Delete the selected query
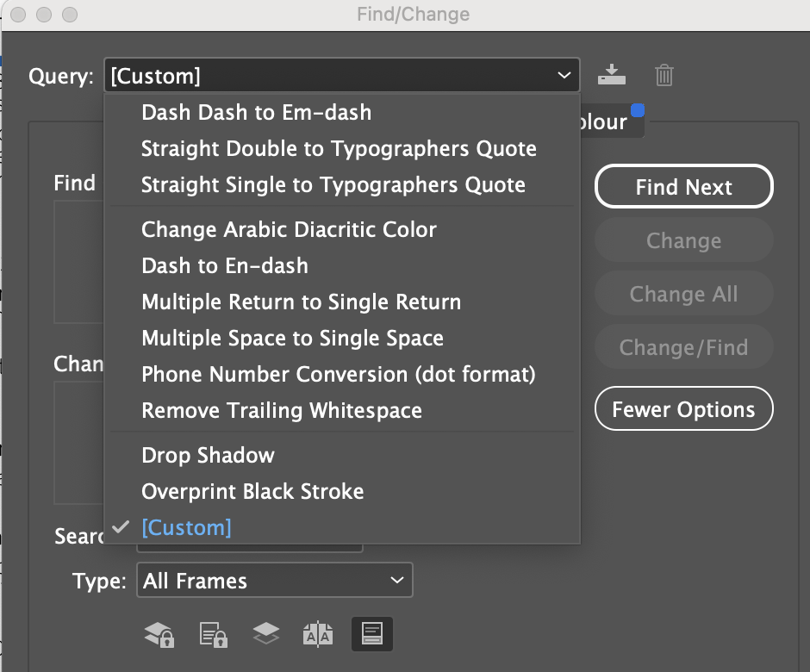This screenshot has width=810, height=672. pos(664,75)
